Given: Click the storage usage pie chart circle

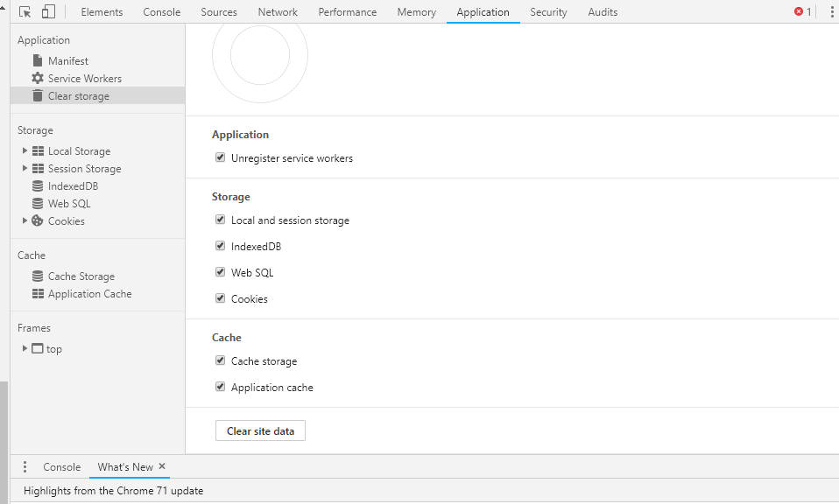Looking at the screenshot, I should click(260, 56).
